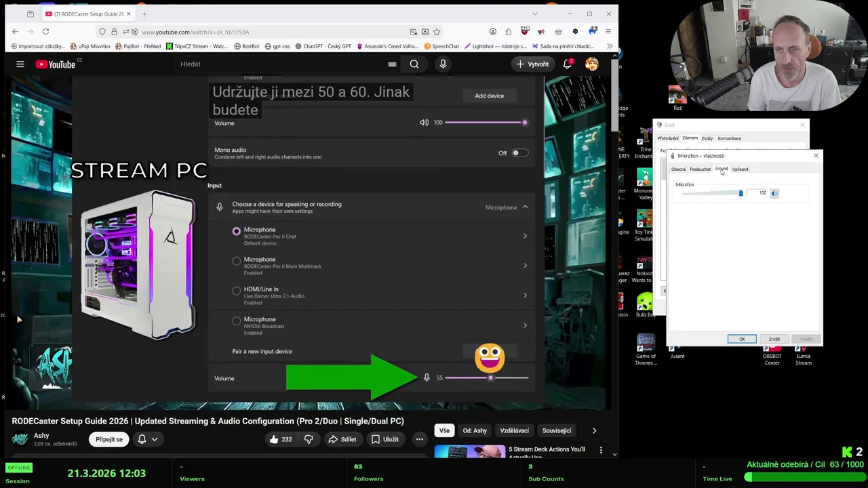
Task: Like the video with thumbs up
Action: coord(281,439)
